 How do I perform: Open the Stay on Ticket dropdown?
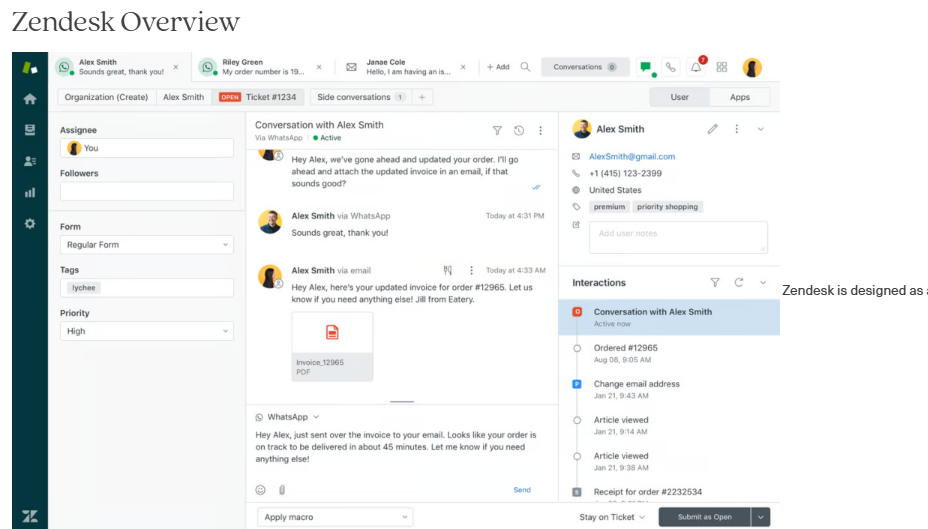[x=612, y=517]
